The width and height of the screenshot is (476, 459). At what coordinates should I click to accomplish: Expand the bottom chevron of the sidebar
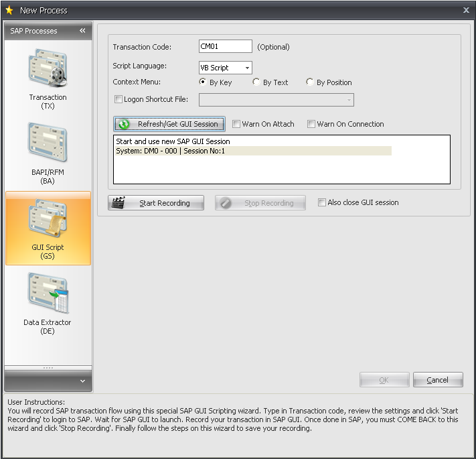click(82, 381)
